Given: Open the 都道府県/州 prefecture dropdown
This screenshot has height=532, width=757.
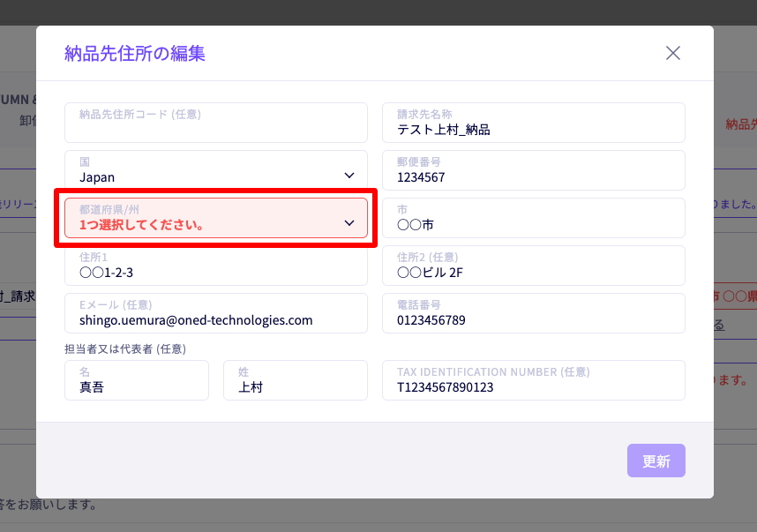Looking at the screenshot, I should [216, 218].
